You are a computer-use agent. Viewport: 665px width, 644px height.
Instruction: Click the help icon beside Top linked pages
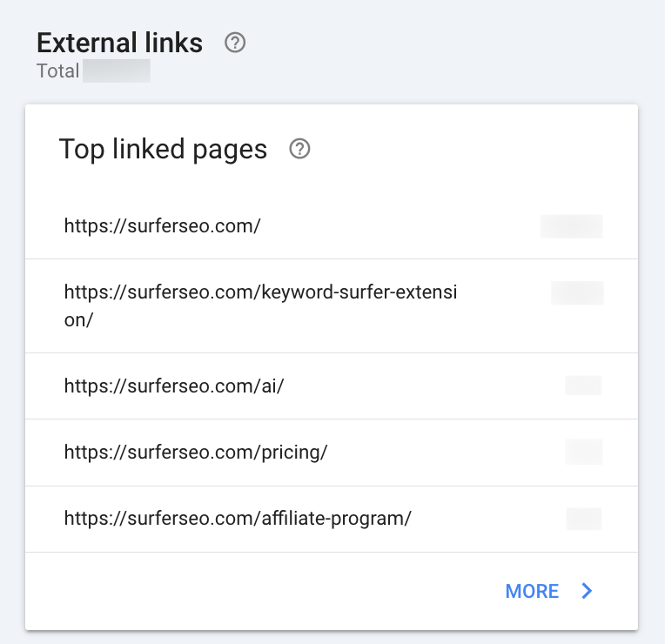300,150
